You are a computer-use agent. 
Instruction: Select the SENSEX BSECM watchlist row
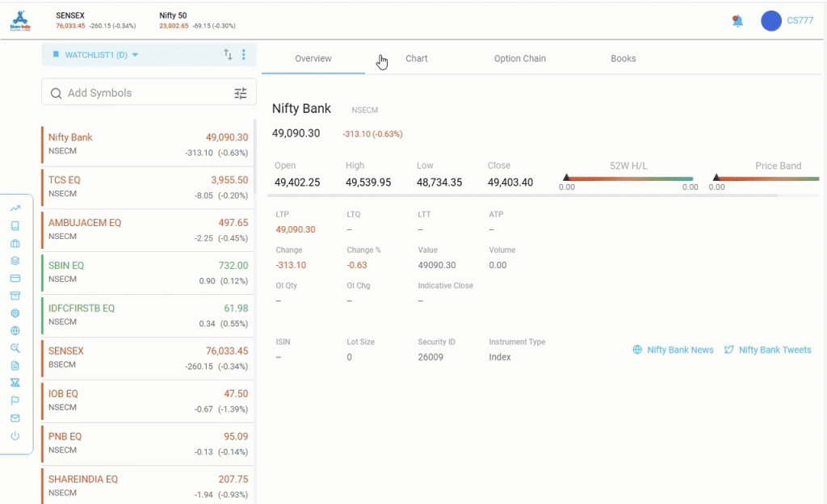pyautogui.click(x=148, y=358)
